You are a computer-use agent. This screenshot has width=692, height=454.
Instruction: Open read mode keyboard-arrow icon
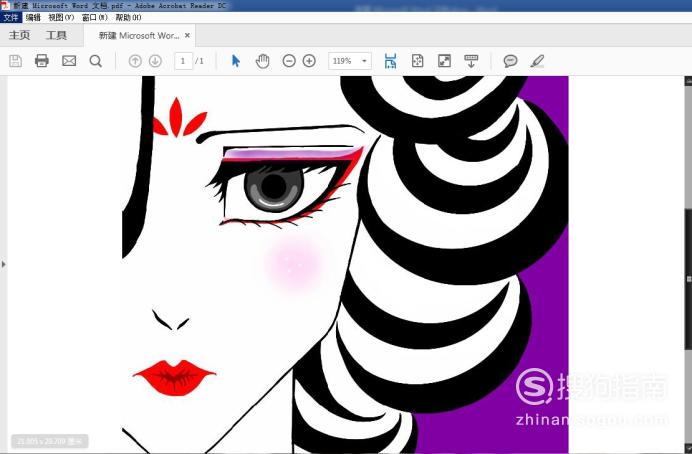(471, 61)
